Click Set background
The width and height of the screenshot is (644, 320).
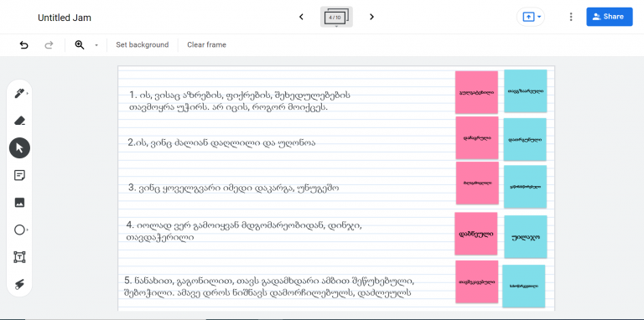point(142,44)
